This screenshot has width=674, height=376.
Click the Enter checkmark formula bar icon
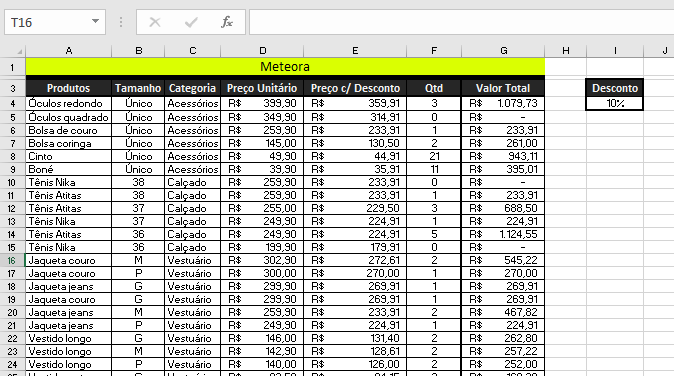(x=191, y=22)
